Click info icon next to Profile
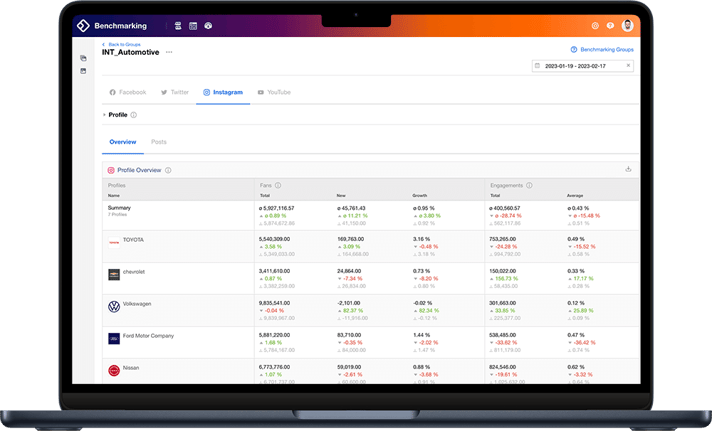Screen dimensions: 712x431 (134, 115)
